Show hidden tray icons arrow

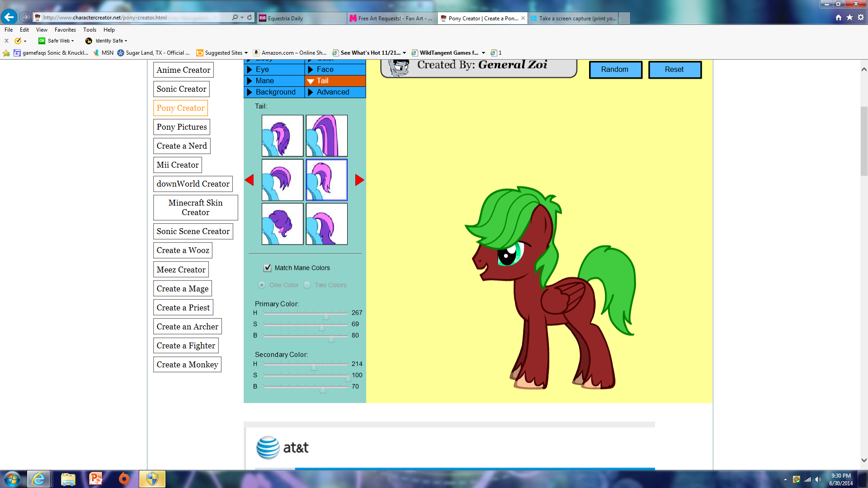coord(785,479)
